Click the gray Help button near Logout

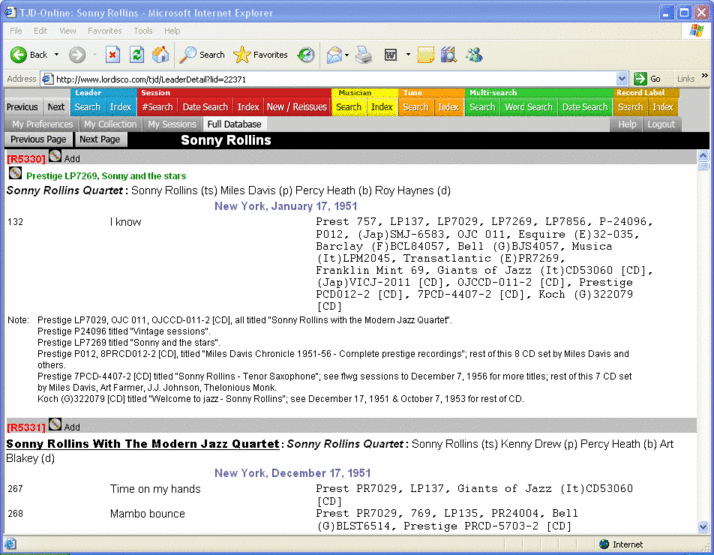pyautogui.click(x=627, y=124)
